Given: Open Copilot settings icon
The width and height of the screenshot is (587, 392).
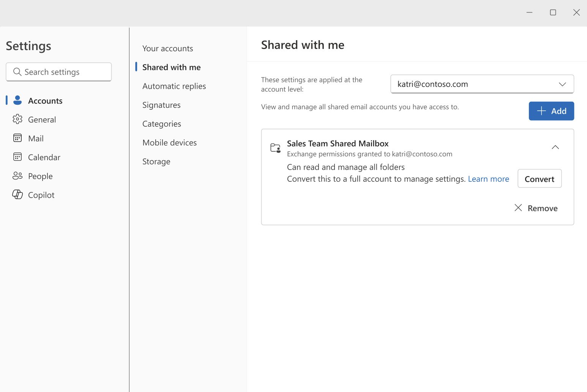Looking at the screenshot, I should click(17, 194).
